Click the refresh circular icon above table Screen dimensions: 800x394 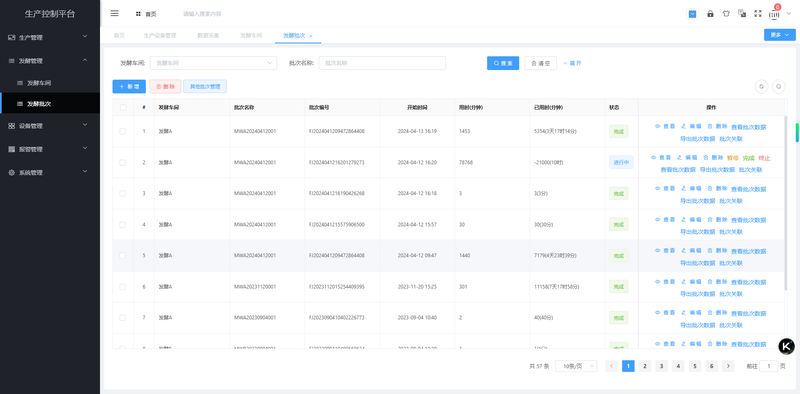(x=761, y=87)
